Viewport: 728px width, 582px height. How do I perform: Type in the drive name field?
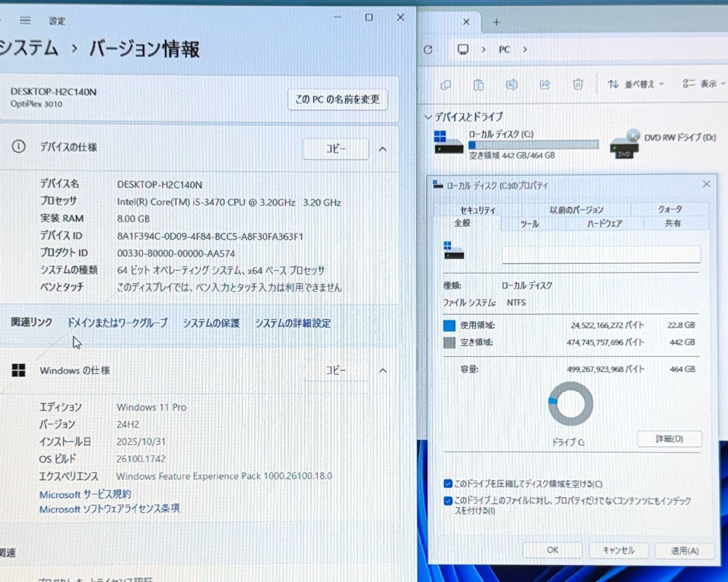(x=601, y=255)
